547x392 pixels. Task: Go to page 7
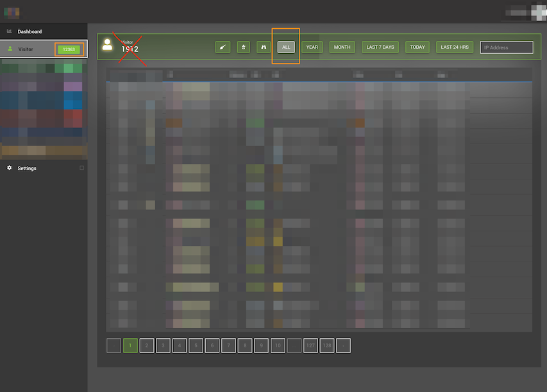pos(228,346)
